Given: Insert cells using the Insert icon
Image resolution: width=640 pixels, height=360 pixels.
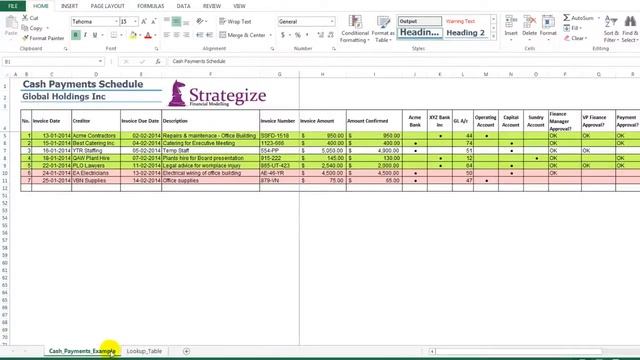Looking at the screenshot, I should [x=511, y=21].
